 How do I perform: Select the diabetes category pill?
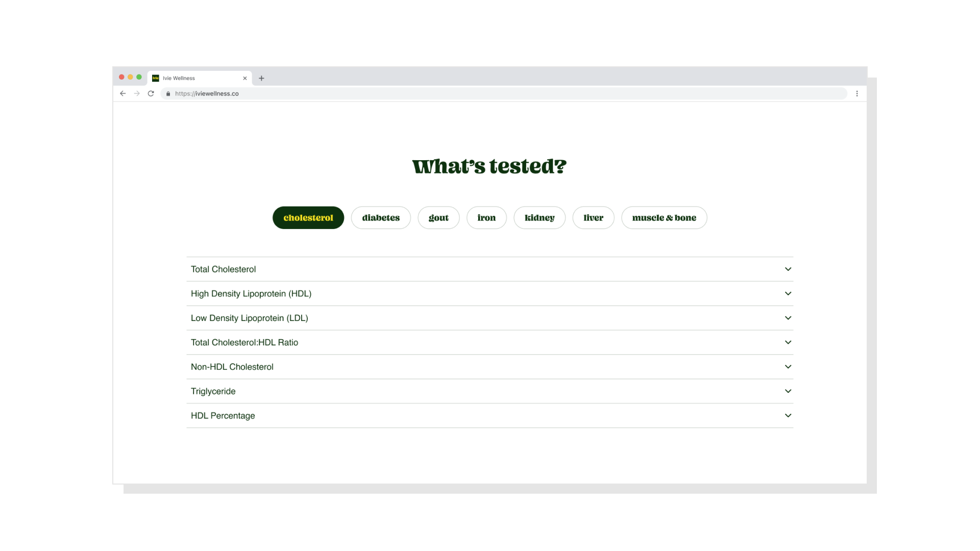[x=381, y=218]
